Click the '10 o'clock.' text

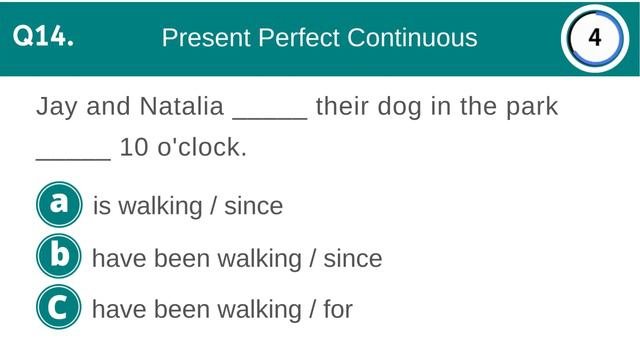click(183, 147)
